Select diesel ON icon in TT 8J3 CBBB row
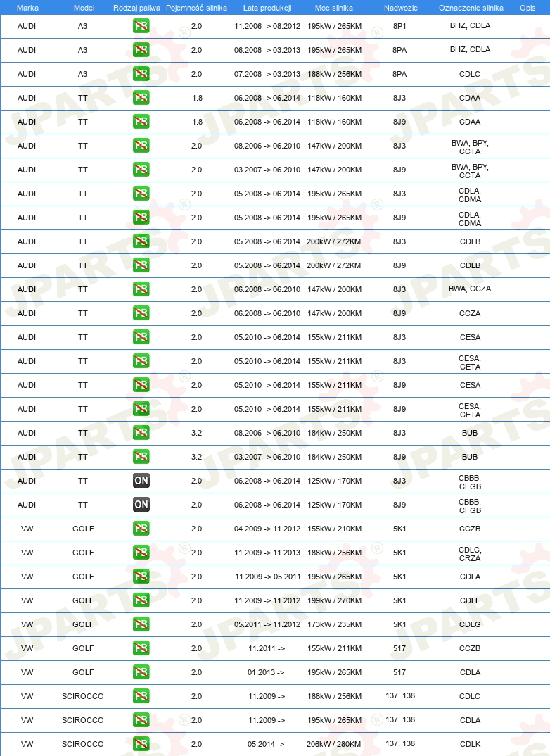Viewport: 550px width, 756px height. 141,481
